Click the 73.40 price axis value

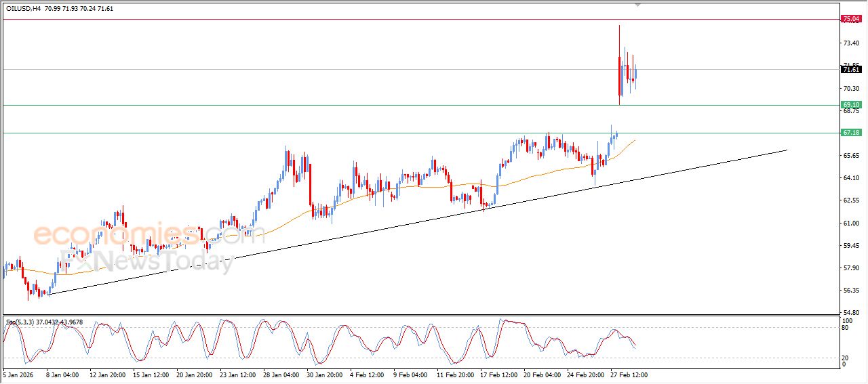[x=850, y=43]
